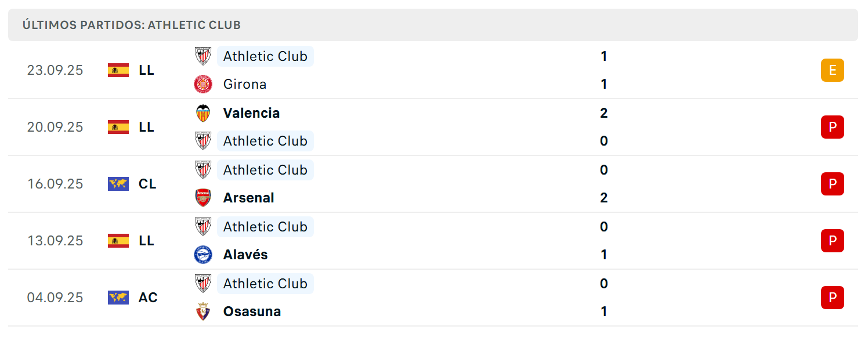Click the world map icon beside CL
Viewport: 868px width, 337px height.
pos(118,184)
